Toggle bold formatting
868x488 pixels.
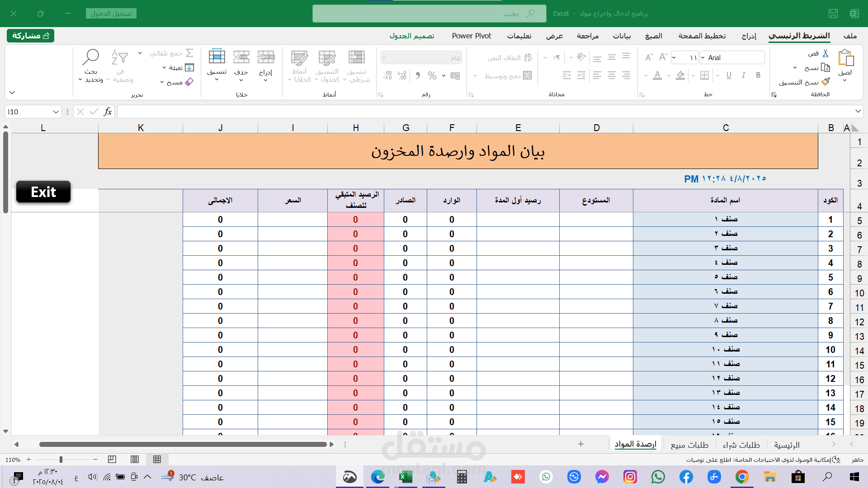click(758, 75)
